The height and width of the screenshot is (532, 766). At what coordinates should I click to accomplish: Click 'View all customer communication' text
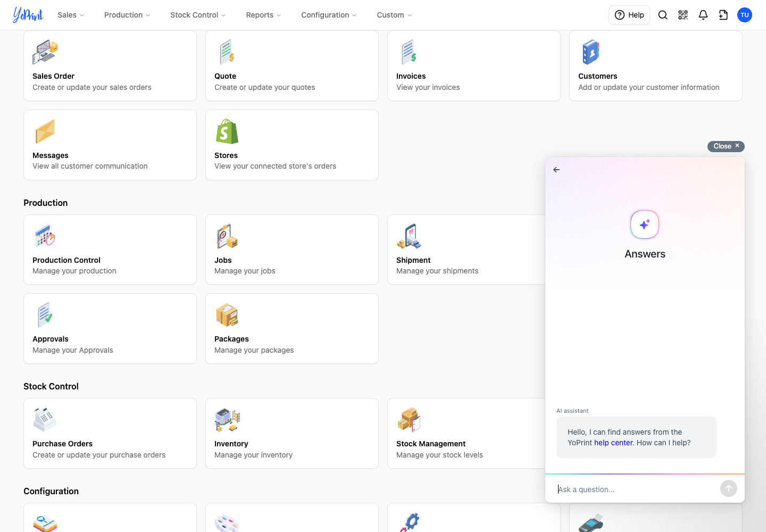coord(90,166)
